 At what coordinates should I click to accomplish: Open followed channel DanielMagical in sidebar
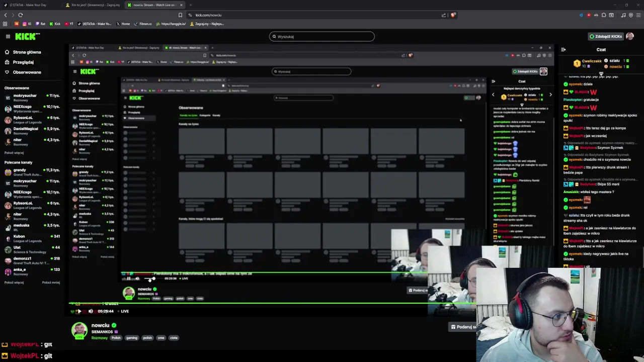click(31, 131)
